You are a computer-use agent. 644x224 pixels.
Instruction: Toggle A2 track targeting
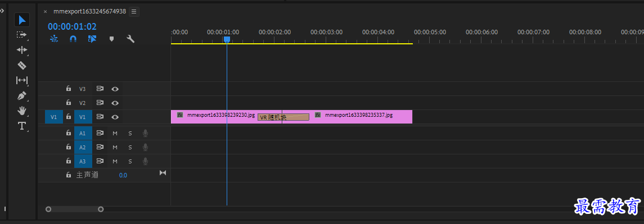(x=83, y=147)
